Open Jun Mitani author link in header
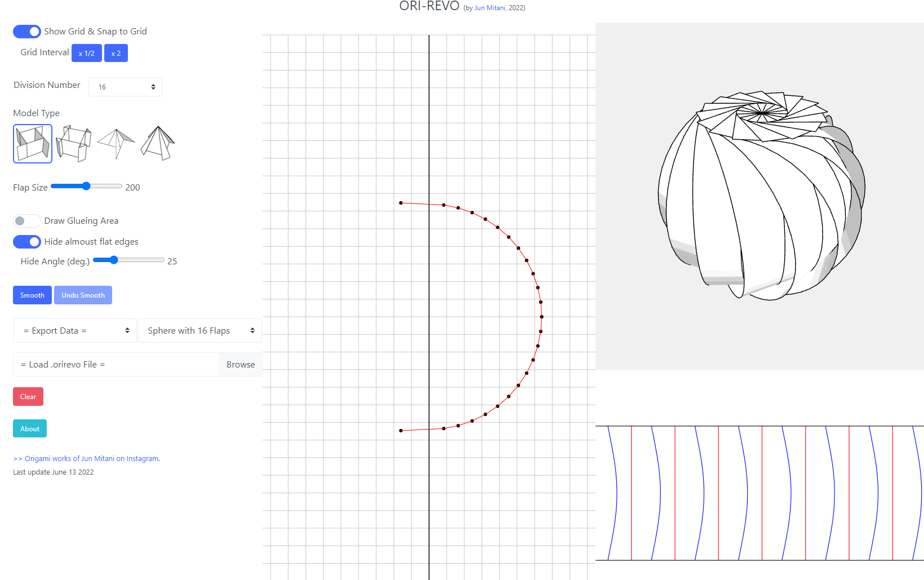The width and height of the screenshot is (924, 580). (x=490, y=8)
